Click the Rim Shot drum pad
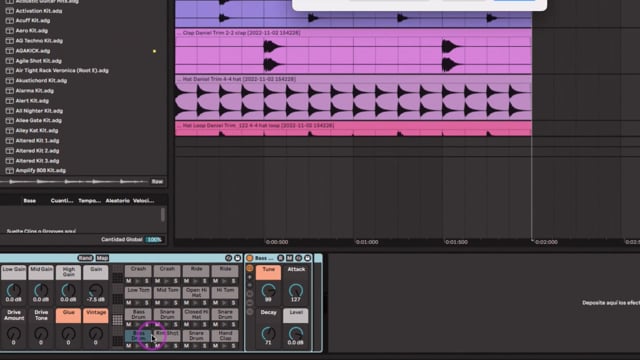The image size is (640, 360). pyautogui.click(x=167, y=336)
